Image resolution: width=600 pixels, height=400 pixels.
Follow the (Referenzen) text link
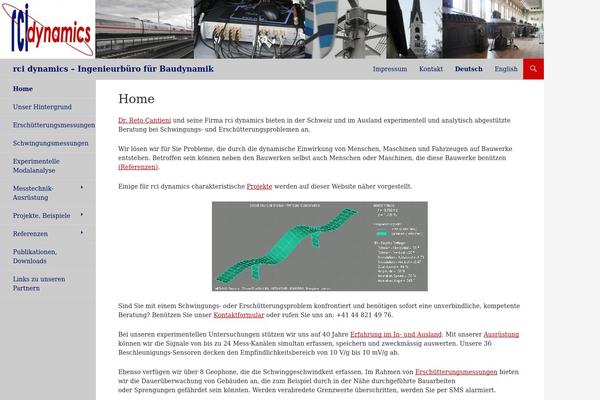(138, 167)
